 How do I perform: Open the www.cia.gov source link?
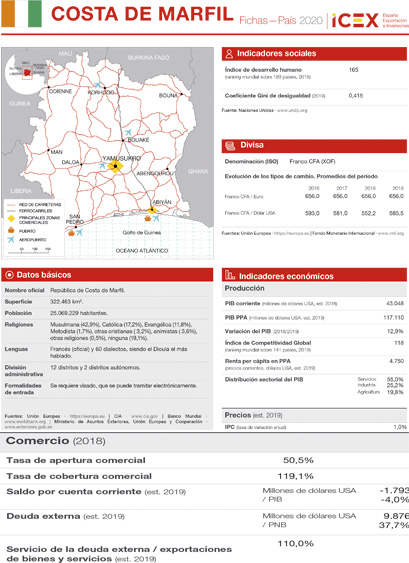(x=144, y=416)
